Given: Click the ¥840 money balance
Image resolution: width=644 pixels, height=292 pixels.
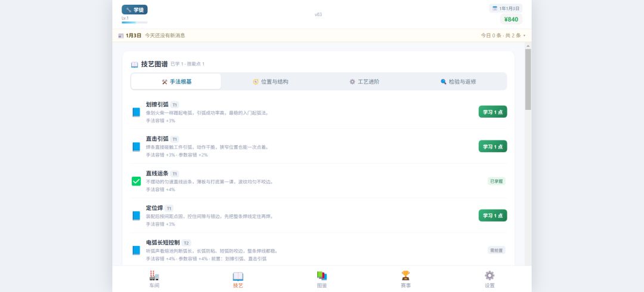Looking at the screenshot, I should pos(511,19).
